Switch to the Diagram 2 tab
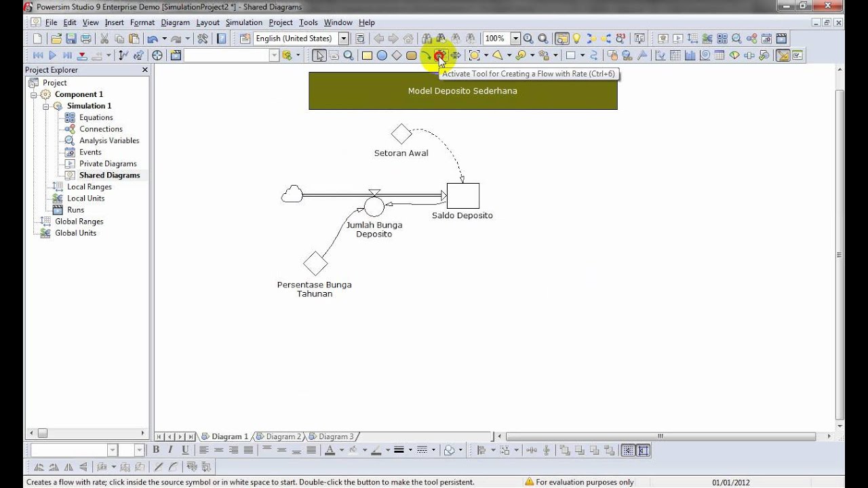 click(x=279, y=436)
